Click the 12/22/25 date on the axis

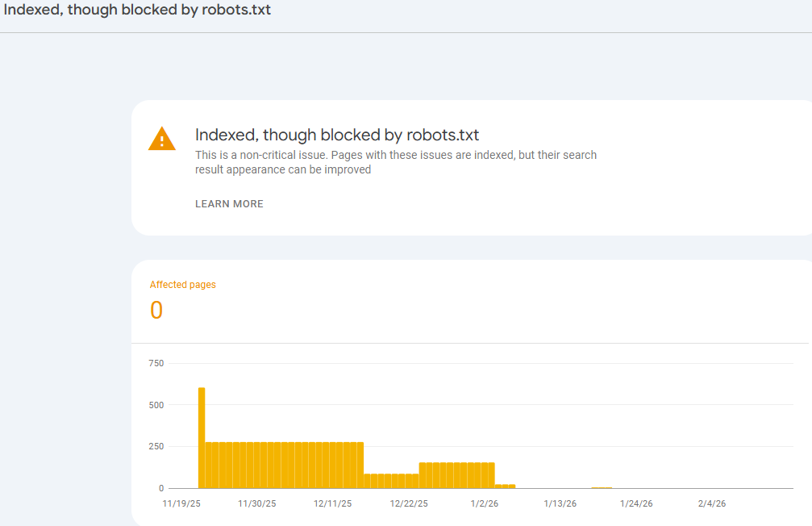409,504
